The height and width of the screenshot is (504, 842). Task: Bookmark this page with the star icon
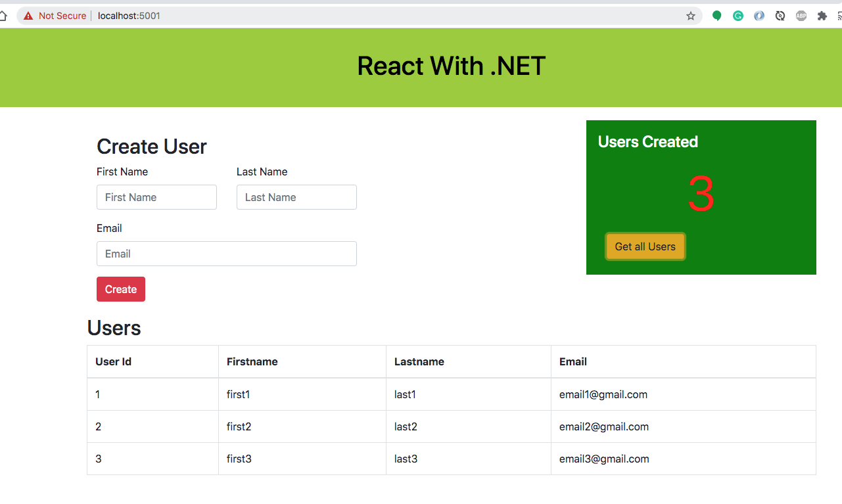point(691,16)
